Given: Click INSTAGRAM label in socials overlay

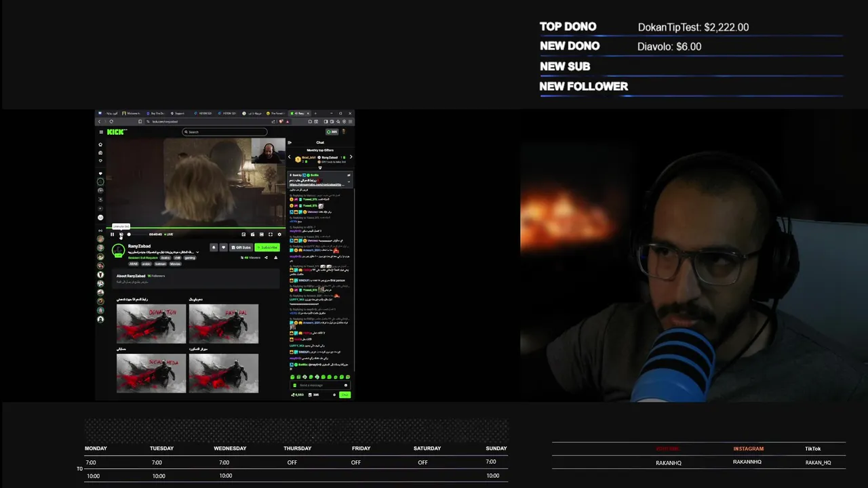Looking at the screenshot, I should point(748,449).
